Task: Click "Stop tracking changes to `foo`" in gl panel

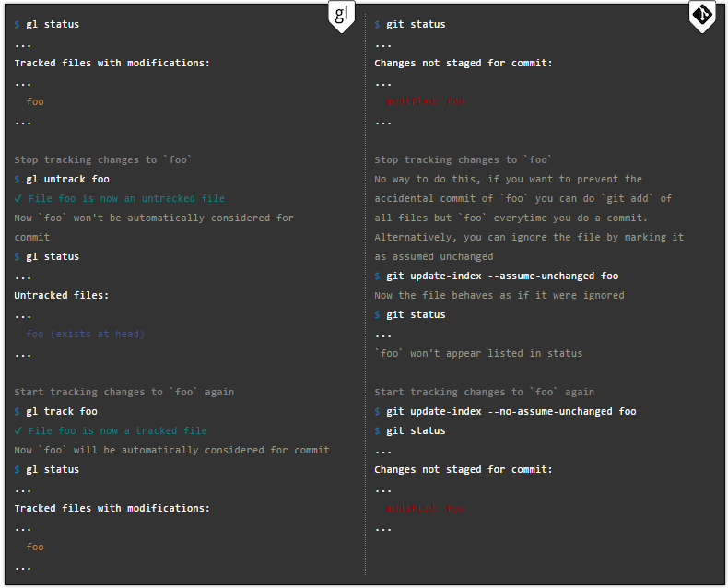Action: 102,159
